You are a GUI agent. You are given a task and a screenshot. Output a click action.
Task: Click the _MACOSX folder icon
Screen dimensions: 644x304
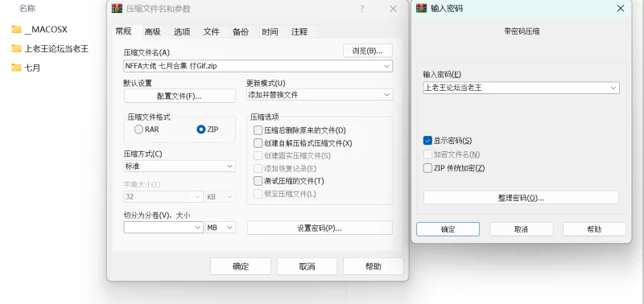click(16, 29)
